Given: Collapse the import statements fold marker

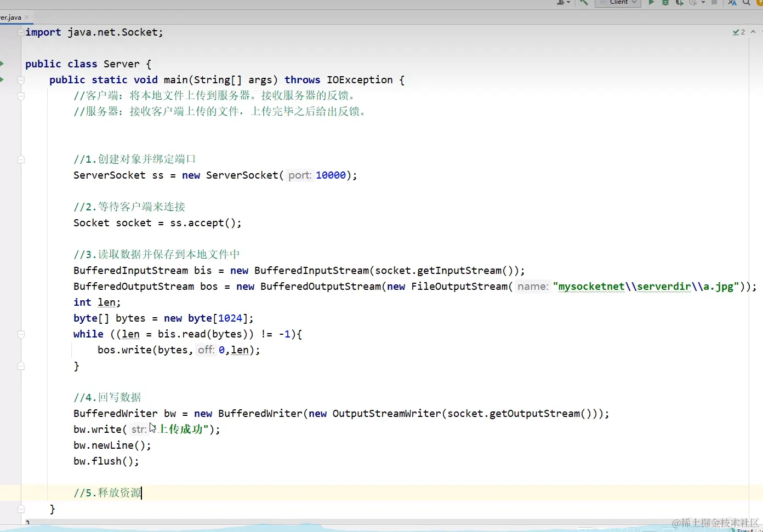Looking at the screenshot, I should (21, 32).
